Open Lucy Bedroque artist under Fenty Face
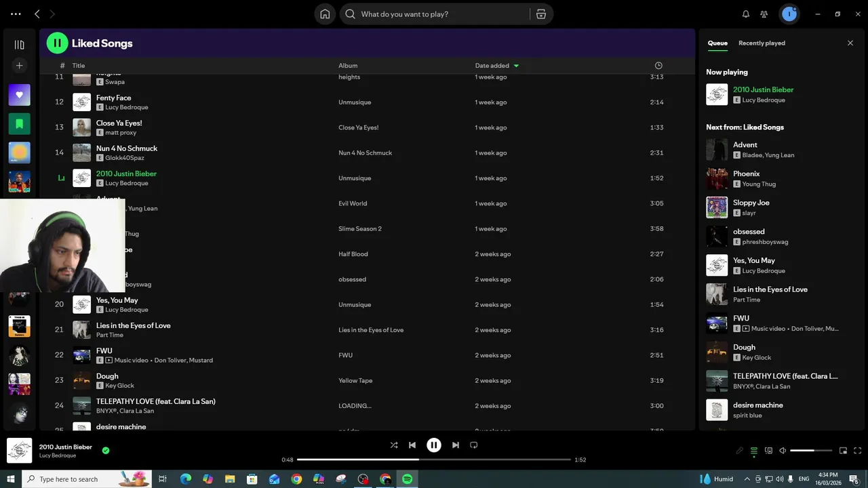 [x=126, y=107]
